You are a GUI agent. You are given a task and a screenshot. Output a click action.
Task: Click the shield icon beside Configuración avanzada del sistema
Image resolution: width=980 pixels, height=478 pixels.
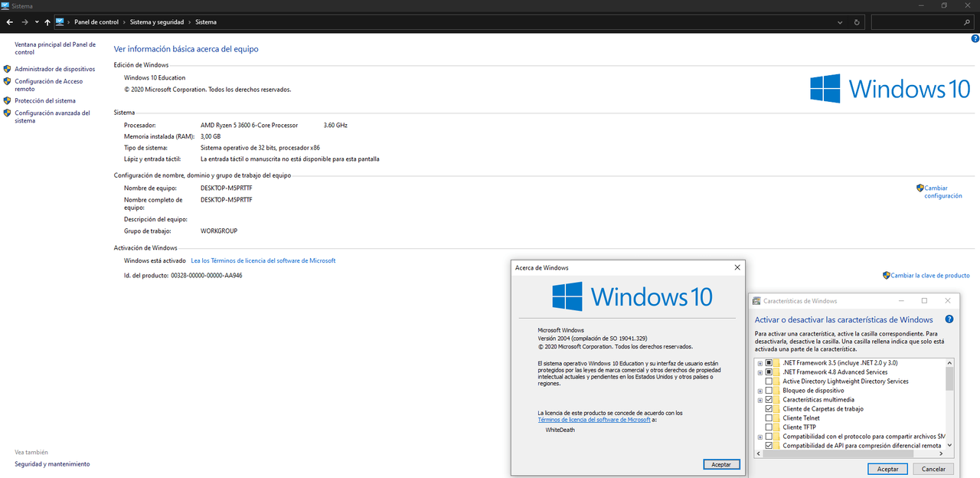[x=7, y=113]
